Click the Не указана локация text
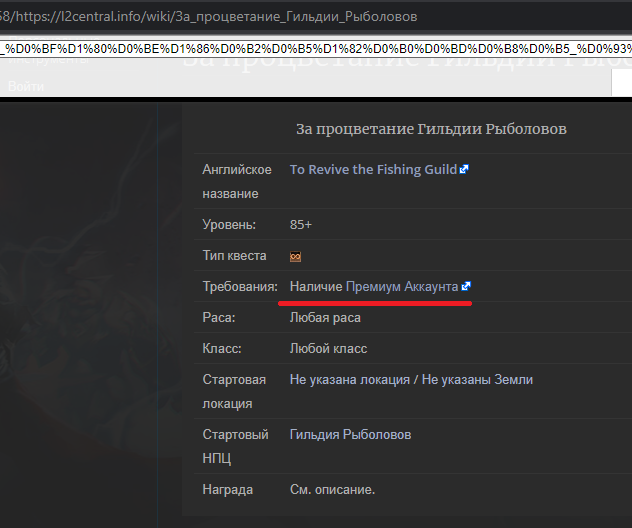The width and height of the screenshot is (632, 528). coord(348,379)
